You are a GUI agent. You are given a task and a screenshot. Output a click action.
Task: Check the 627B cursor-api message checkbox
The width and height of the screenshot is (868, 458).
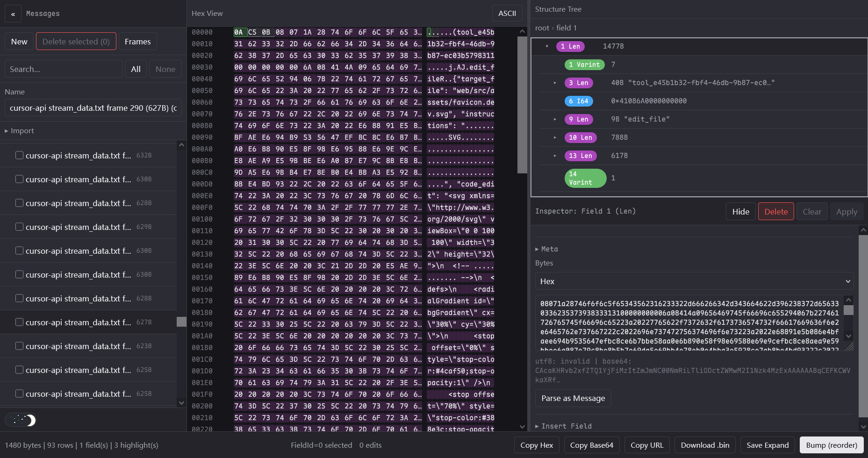(19, 322)
